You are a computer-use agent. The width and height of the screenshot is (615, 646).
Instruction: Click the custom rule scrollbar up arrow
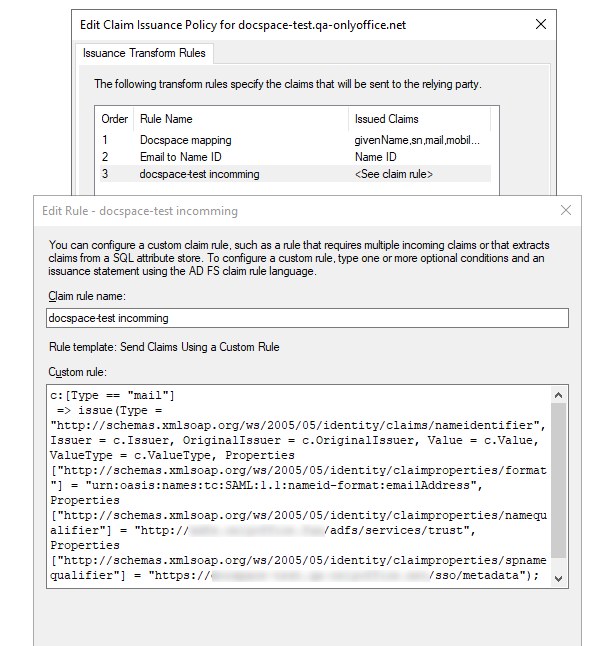coord(559,395)
